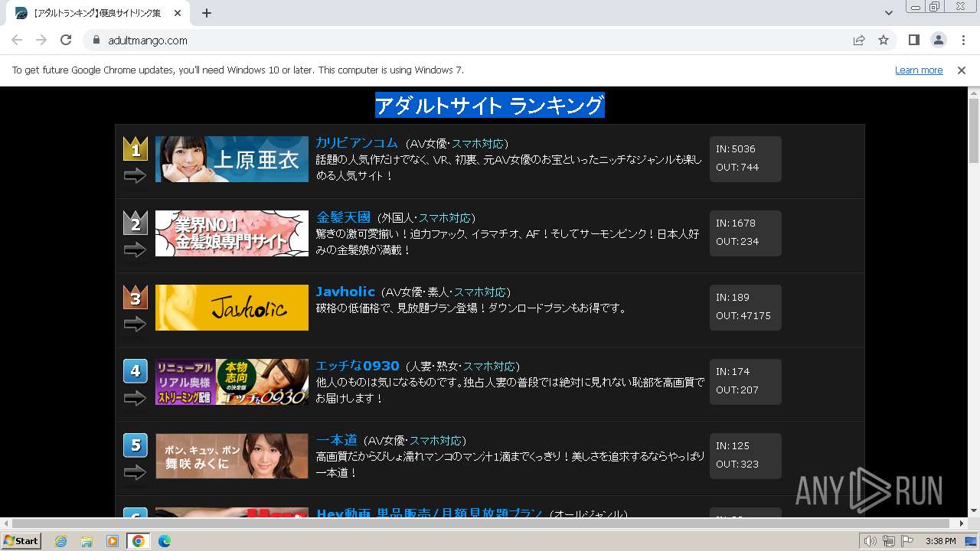Viewport: 980px width, 551px height.
Task: Open Windows Media Player taskbar icon
Action: point(113,541)
